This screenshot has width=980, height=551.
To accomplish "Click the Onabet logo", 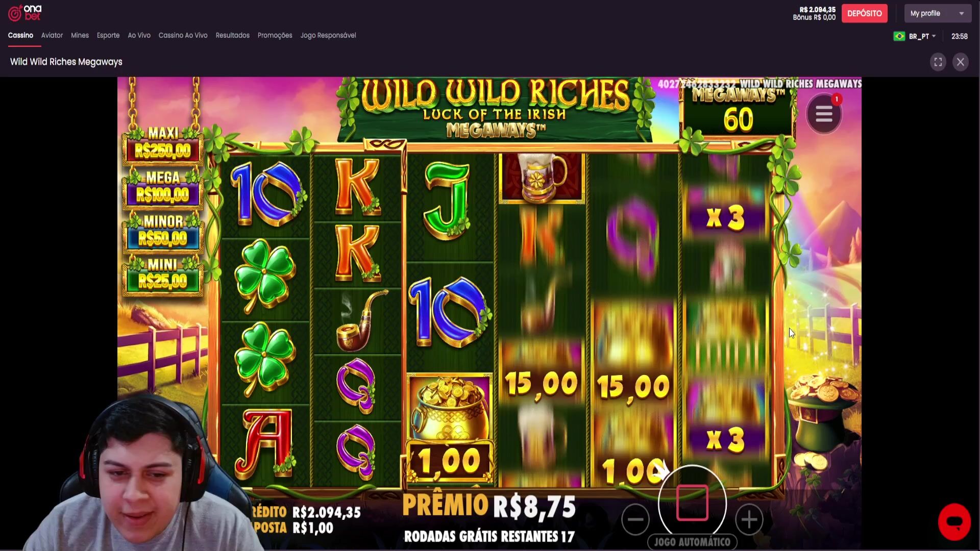I will tap(25, 13).
